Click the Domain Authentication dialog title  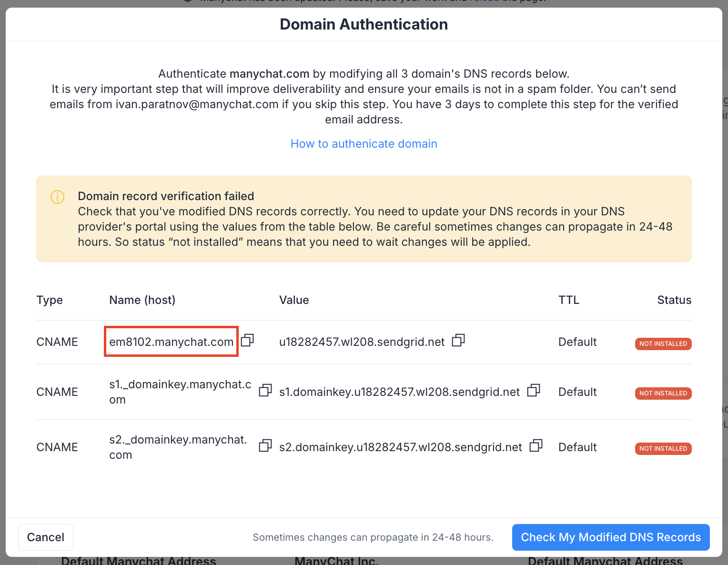click(364, 24)
